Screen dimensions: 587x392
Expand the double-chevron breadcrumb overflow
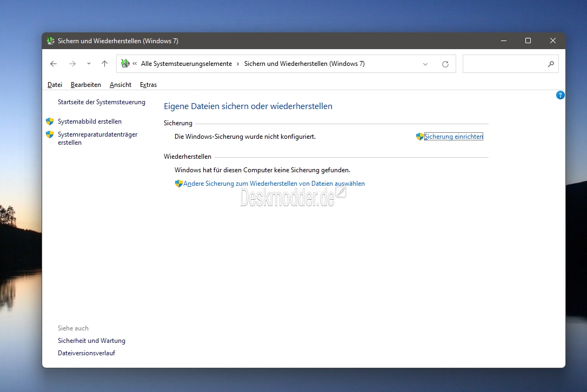(135, 64)
